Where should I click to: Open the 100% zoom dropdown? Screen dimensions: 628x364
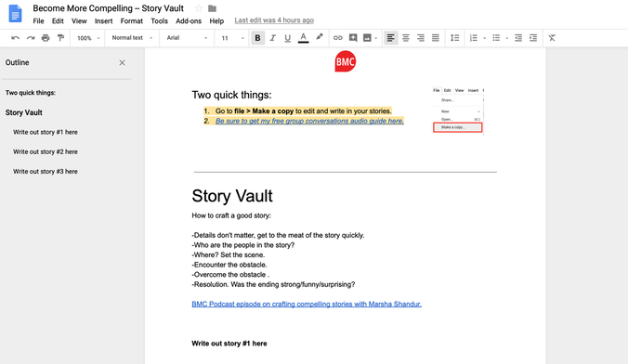87,38
